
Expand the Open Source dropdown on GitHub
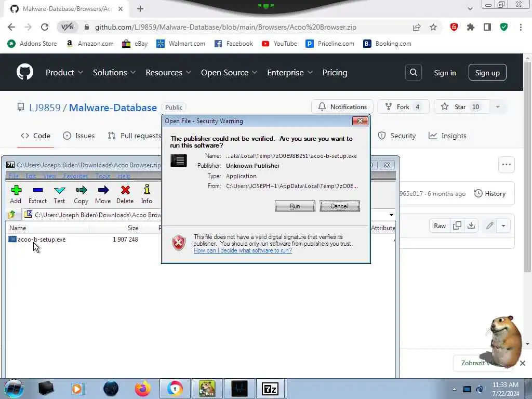tap(229, 73)
